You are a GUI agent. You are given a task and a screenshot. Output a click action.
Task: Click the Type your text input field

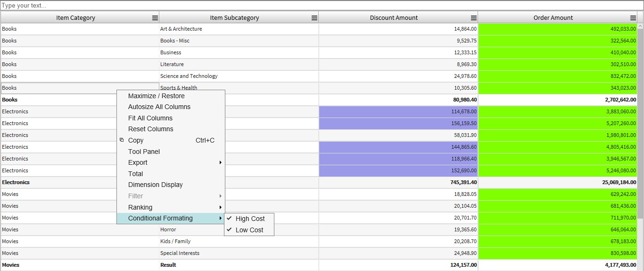tap(322, 6)
